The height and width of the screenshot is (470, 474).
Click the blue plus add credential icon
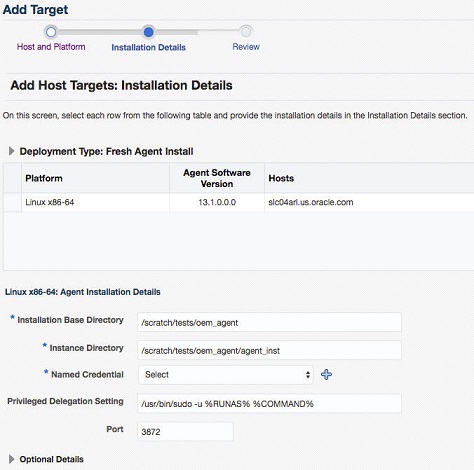click(x=326, y=374)
